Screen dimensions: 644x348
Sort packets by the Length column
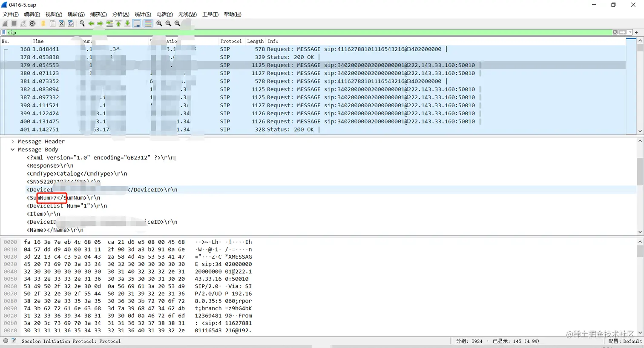tap(255, 41)
